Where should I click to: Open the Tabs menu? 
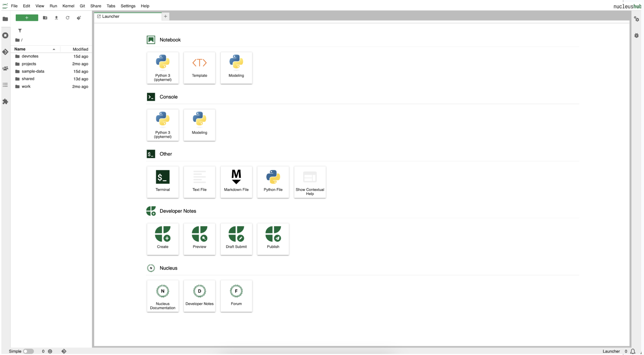[111, 6]
